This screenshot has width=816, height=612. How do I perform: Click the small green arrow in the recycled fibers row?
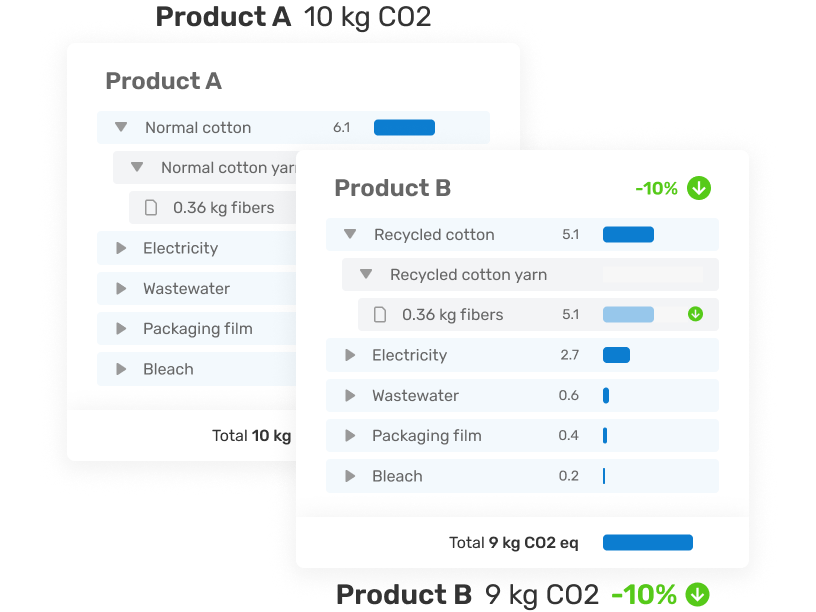696,314
